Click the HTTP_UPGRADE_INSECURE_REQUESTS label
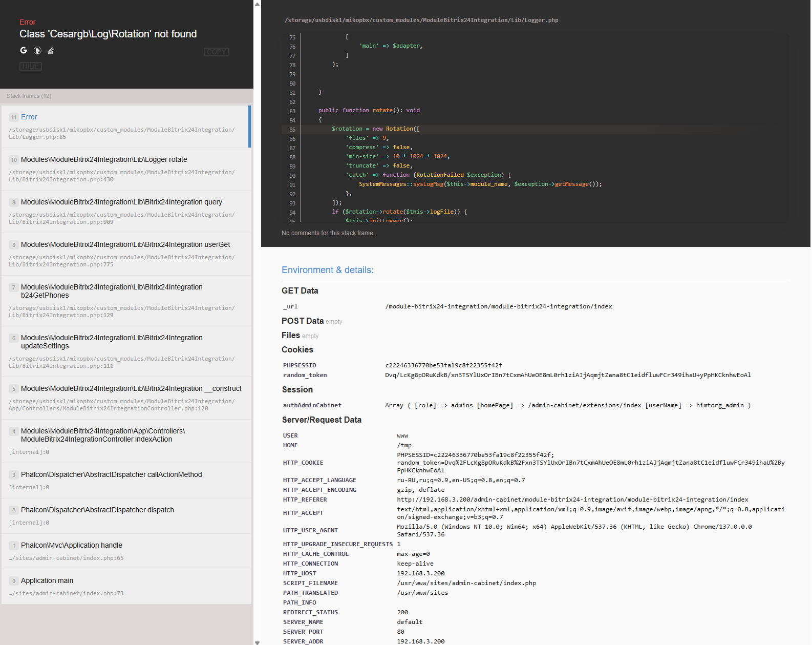The height and width of the screenshot is (645, 812). coord(338,544)
